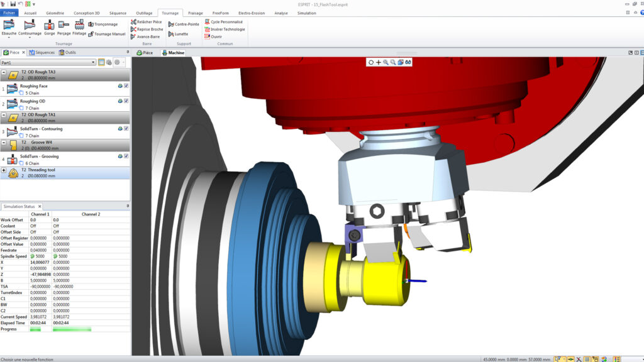Click the Save icon in quick access toolbar
Image resolution: width=644 pixels, height=362 pixels.
point(13,4)
